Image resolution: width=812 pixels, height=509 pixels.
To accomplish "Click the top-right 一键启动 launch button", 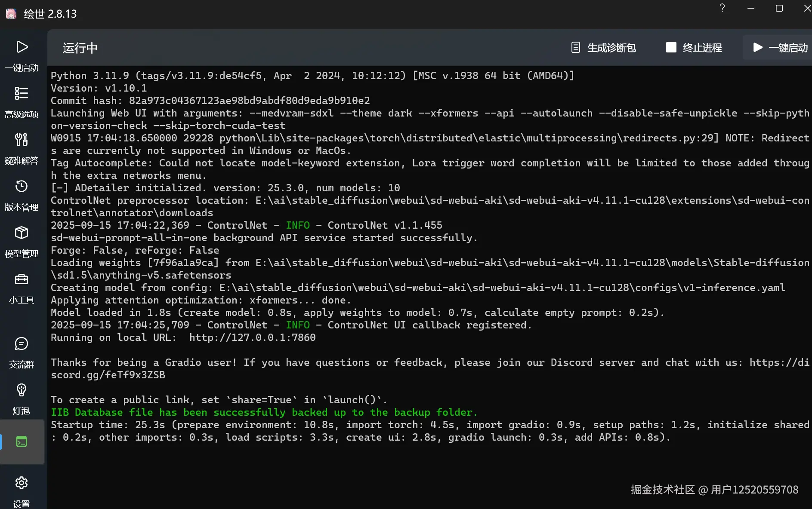I will pyautogui.click(x=780, y=48).
